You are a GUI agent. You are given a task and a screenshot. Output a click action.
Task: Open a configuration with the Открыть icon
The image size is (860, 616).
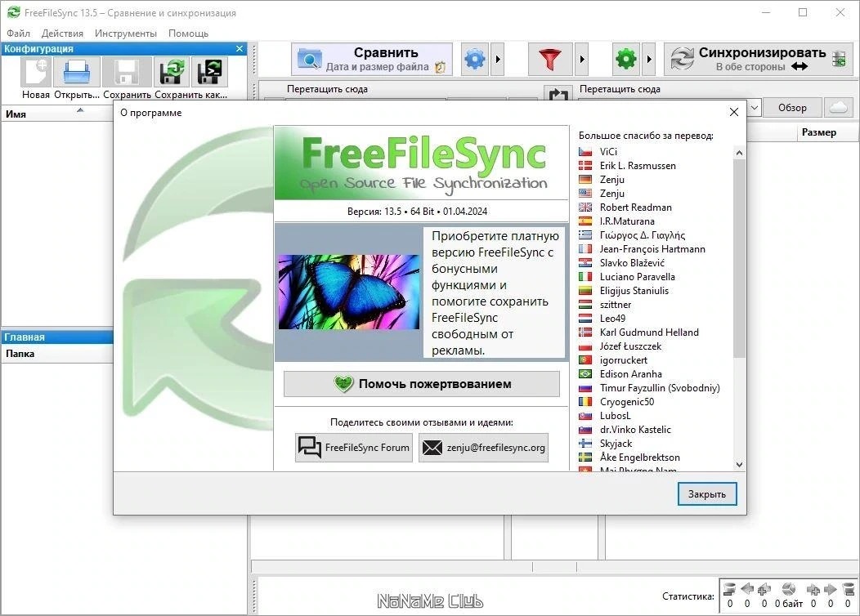coord(77,72)
